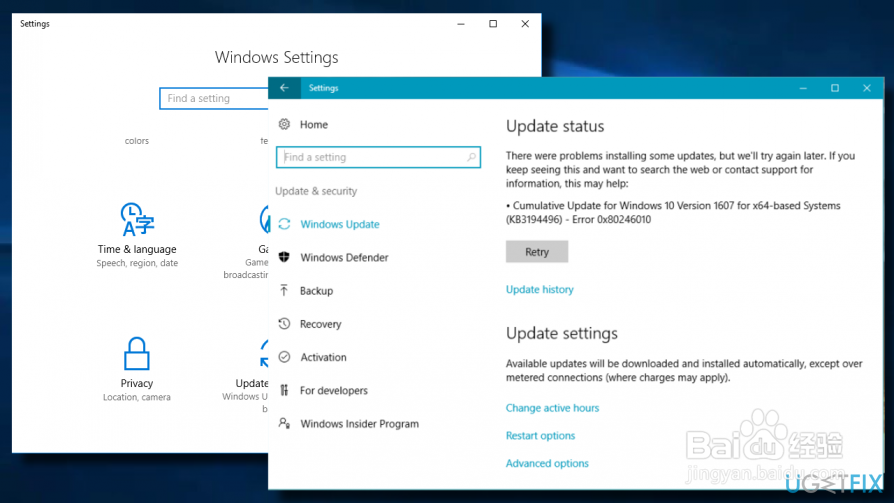Image resolution: width=894 pixels, height=504 pixels.
Task: Click Change active hours link
Action: (552, 408)
